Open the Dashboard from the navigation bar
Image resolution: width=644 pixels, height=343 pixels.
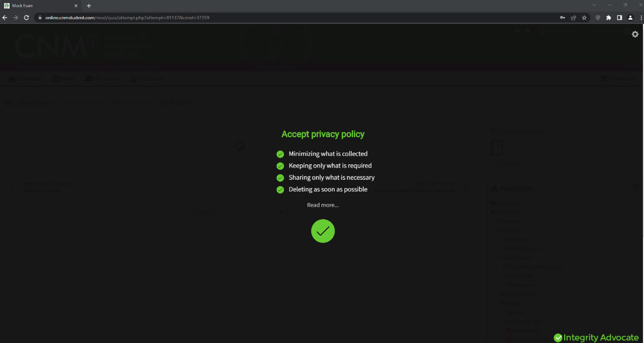(25, 78)
